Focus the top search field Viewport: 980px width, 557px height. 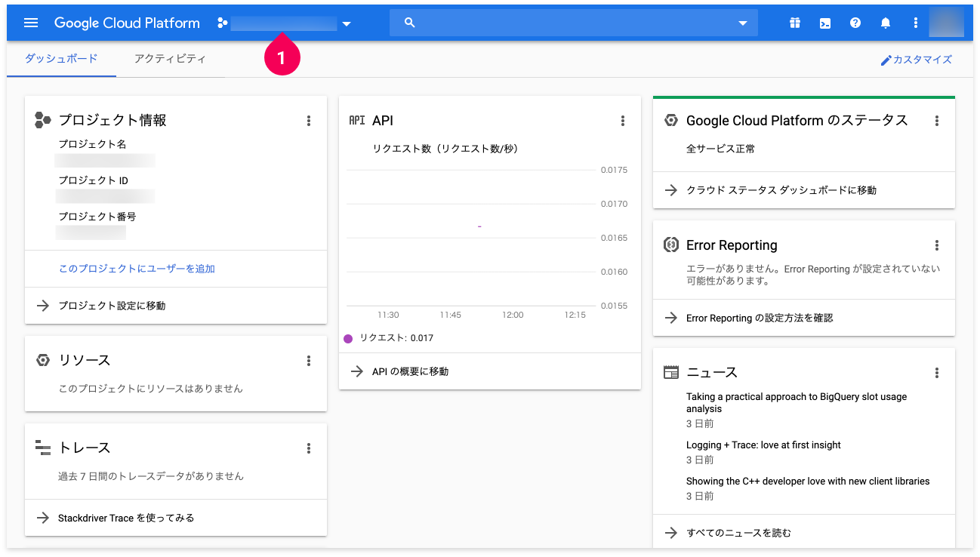[x=574, y=23]
